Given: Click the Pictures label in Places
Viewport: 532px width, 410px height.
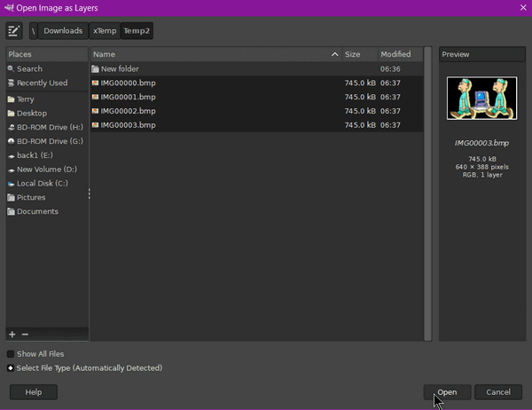Looking at the screenshot, I should click(31, 197).
